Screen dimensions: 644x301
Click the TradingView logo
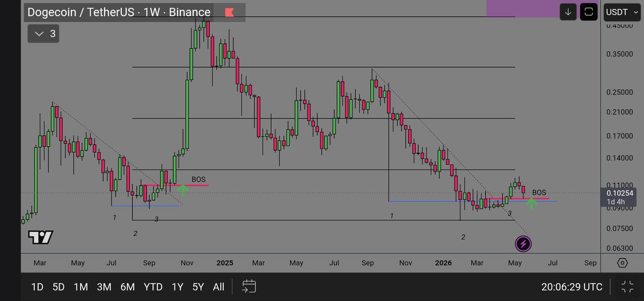point(41,237)
